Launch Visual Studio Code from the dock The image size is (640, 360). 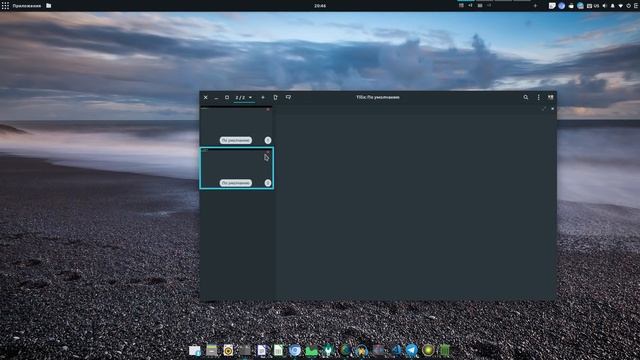pos(396,350)
